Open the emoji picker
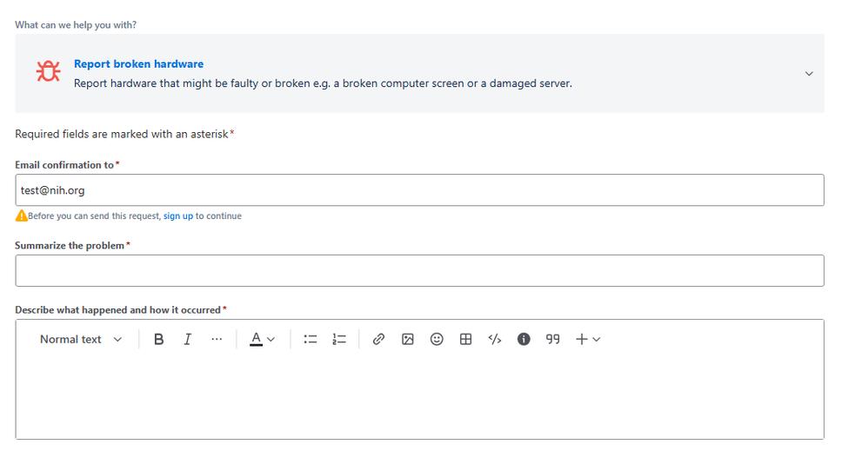868x451 pixels. point(437,339)
